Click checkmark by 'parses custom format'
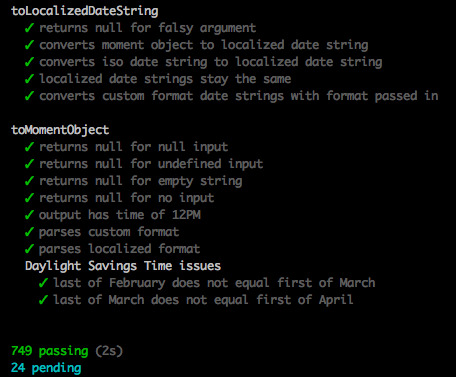The width and height of the screenshot is (456, 377). coord(29,232)
